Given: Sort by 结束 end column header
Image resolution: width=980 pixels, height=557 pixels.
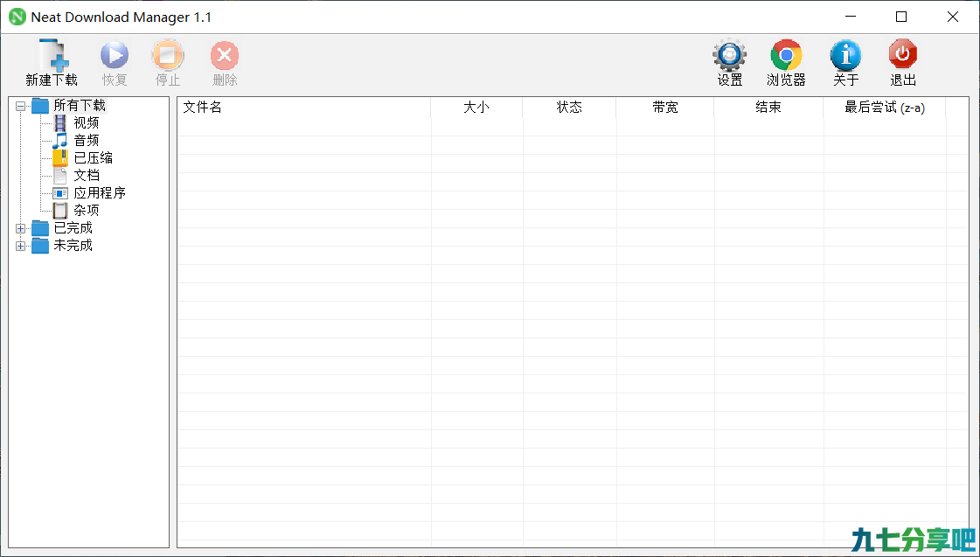Looking at the screenshot, I should (x=768, y=108).
